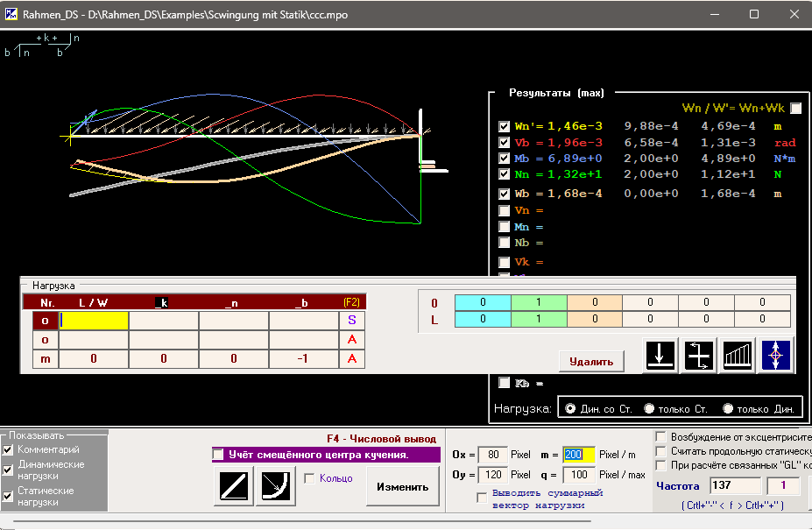812x530 pixels.
Task: Uncheck the Комментарий display option
Action: click(x=8, y=449)
